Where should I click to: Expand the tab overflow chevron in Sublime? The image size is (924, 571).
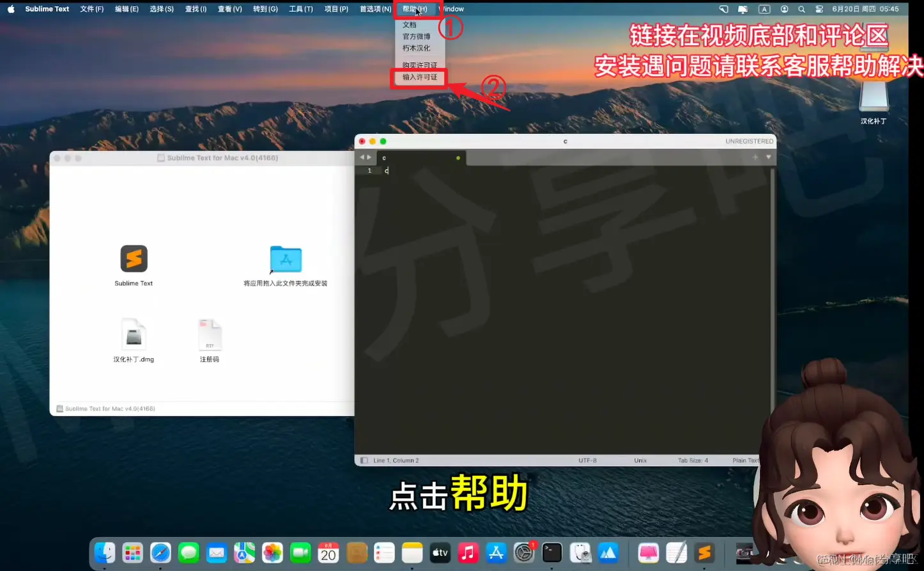pyautogui.click(x=364, y=157)
